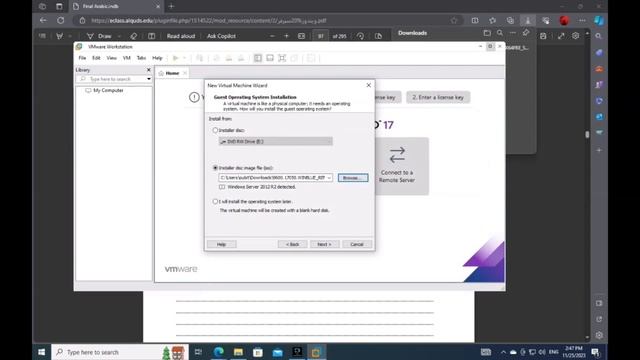Click Edge refresh page icon

(x=60, y=20)
